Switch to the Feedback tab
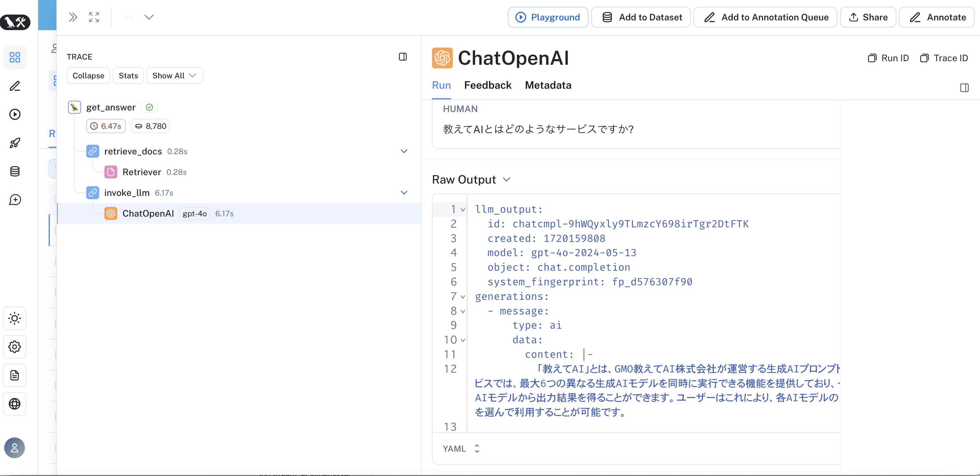 [488, 85]
